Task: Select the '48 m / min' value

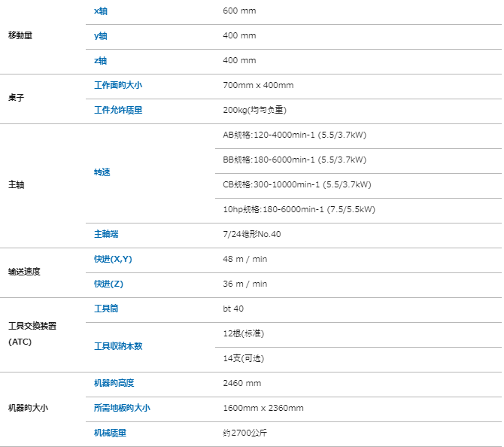Action: 245,259
